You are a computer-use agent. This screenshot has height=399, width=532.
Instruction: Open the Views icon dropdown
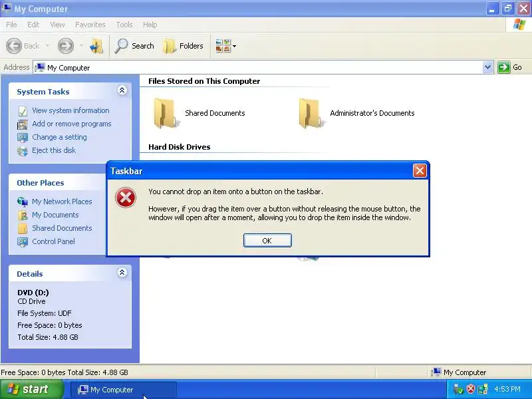click(225, 46)
